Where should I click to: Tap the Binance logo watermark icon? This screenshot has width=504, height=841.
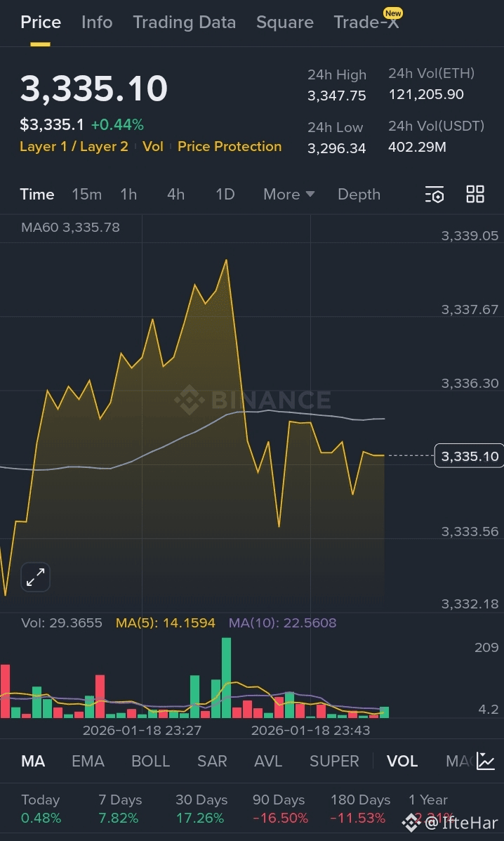pos(190,400)
